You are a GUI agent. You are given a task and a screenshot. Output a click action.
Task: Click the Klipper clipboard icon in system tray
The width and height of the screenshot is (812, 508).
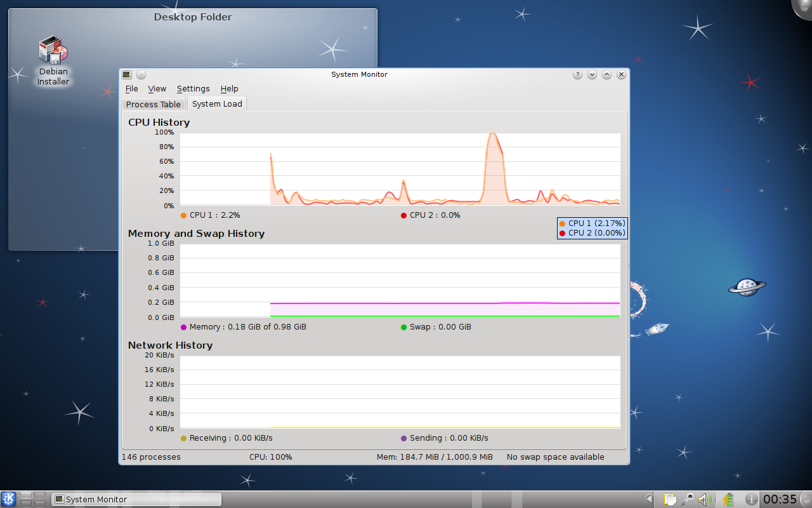669,499
